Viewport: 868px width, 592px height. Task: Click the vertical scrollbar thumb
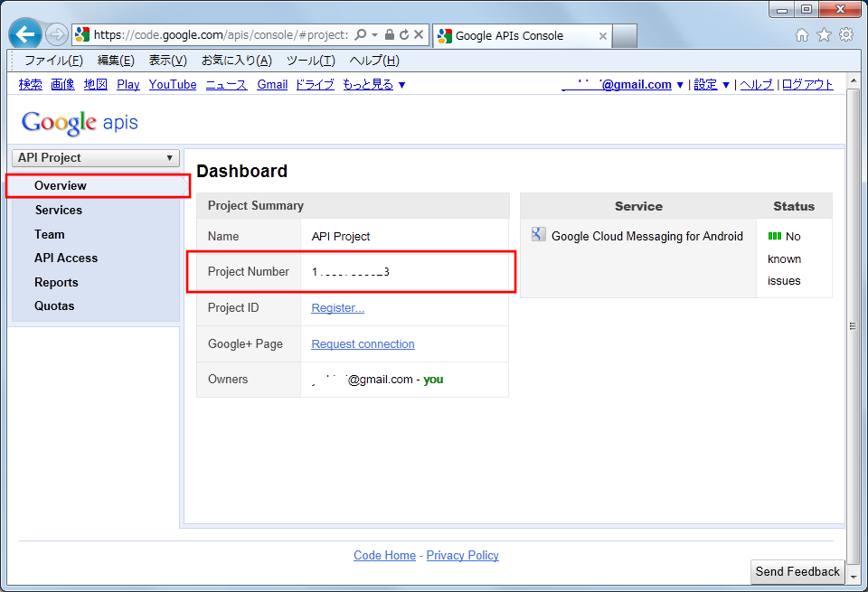pyautogui.click(x=853, y=325)
